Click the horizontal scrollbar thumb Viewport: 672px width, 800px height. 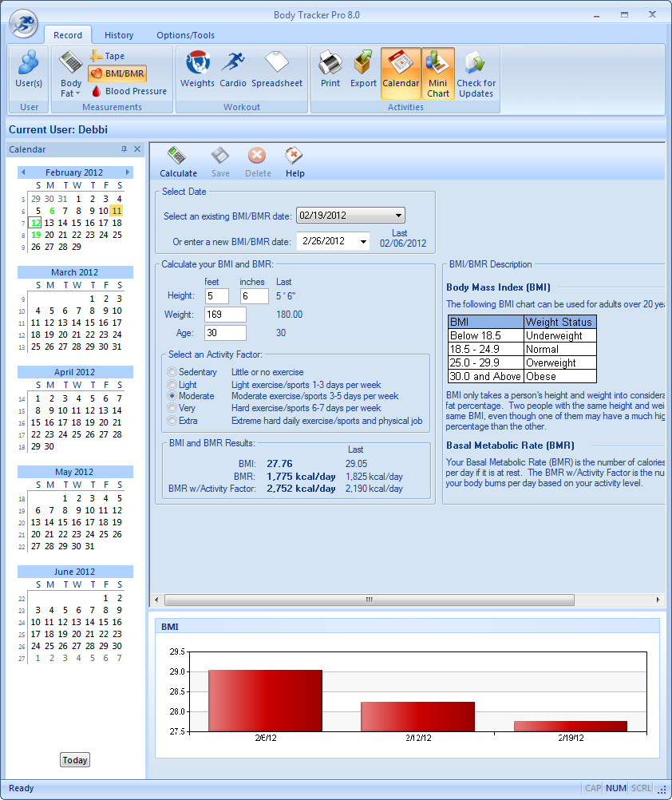(x=370, y=600)
